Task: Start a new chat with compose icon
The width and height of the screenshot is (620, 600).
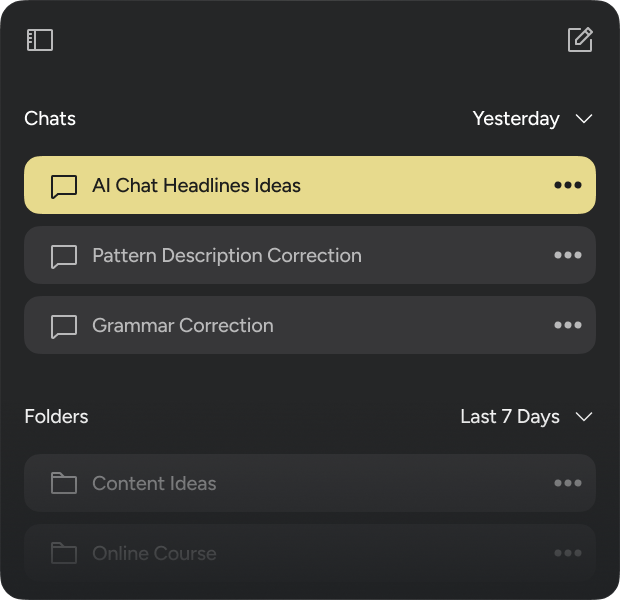Action: point(580,40)
